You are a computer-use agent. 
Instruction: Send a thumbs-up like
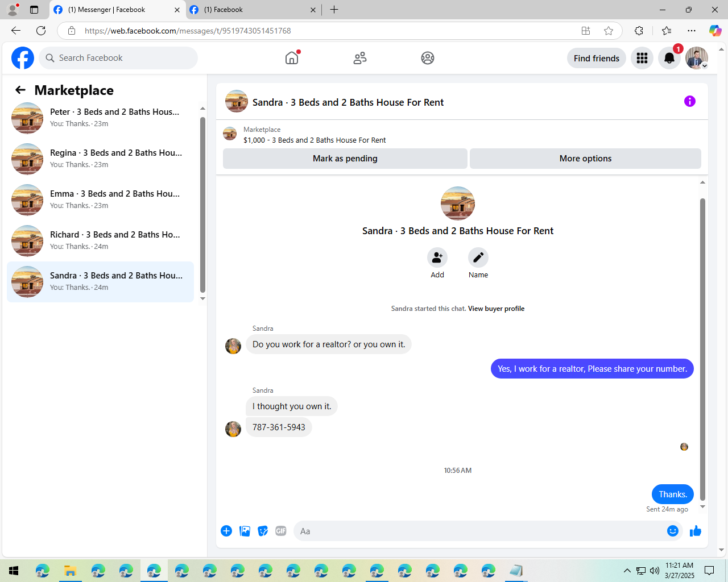(x=696, y=531)
